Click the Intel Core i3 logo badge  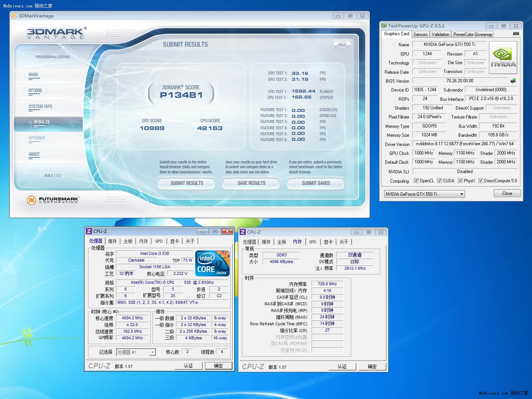212,263
